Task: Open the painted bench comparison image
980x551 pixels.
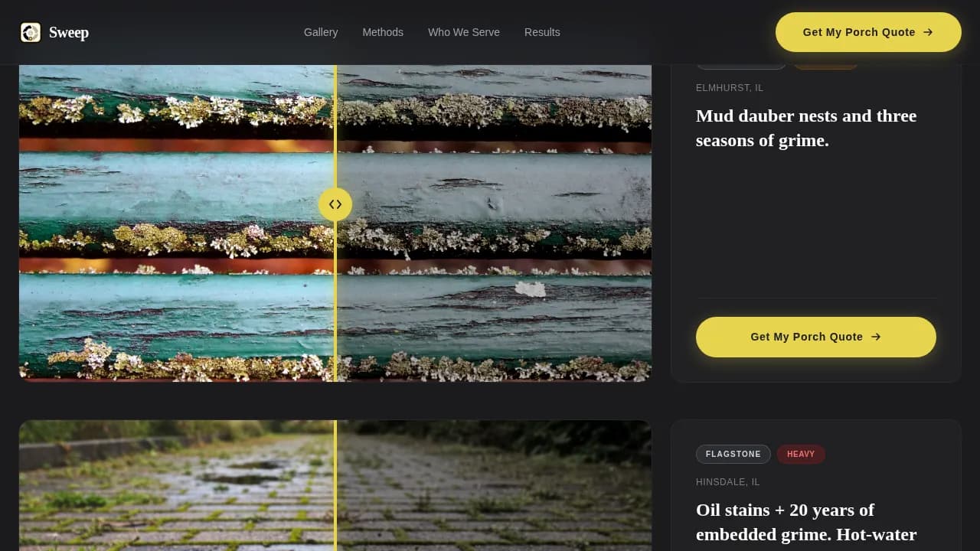Action: [335, 223]
